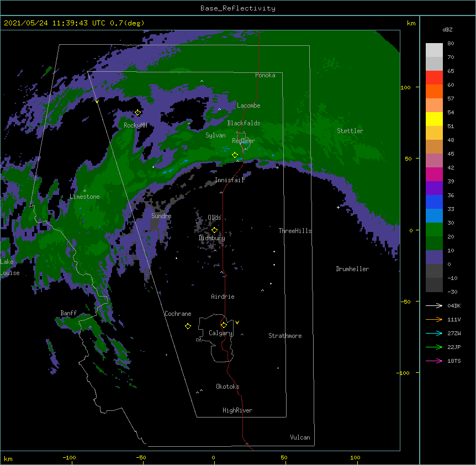Click the white 04DK arrow in legend

point(434,305)
